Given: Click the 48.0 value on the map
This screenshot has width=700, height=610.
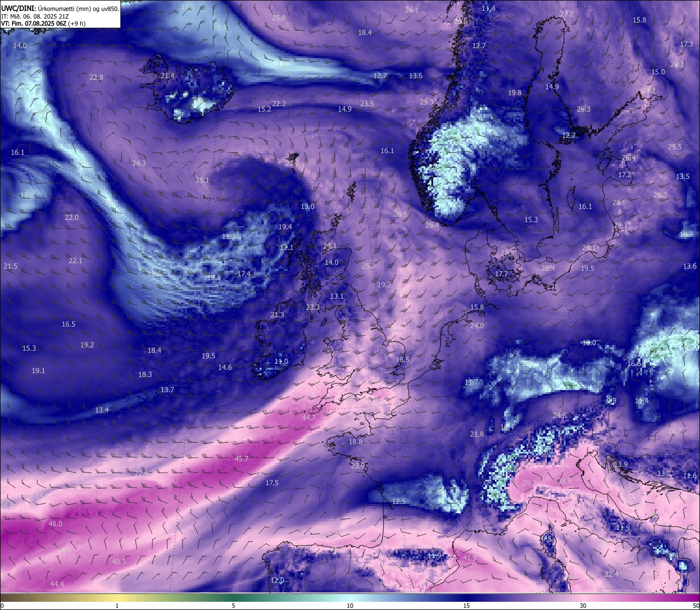Looking at the screenshot, I should pyautogui.click(x=55, y=524).
